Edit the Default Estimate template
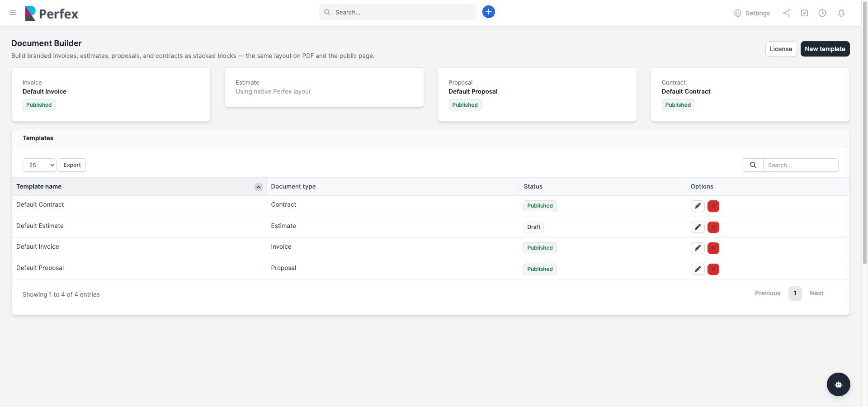Image resolution: width=868 pixels, height=407 pixels. tap(698, 227)
